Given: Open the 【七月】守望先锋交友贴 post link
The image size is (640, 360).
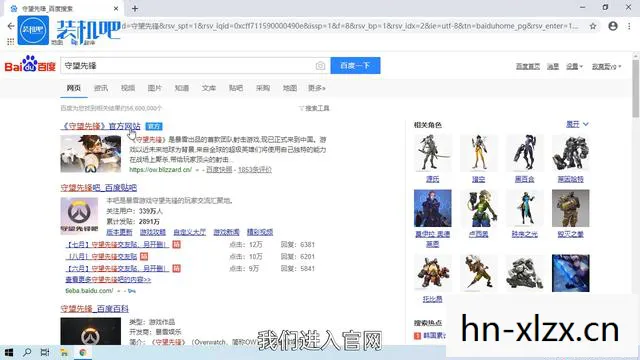Looking at the screenshot, I should (117, 244).
